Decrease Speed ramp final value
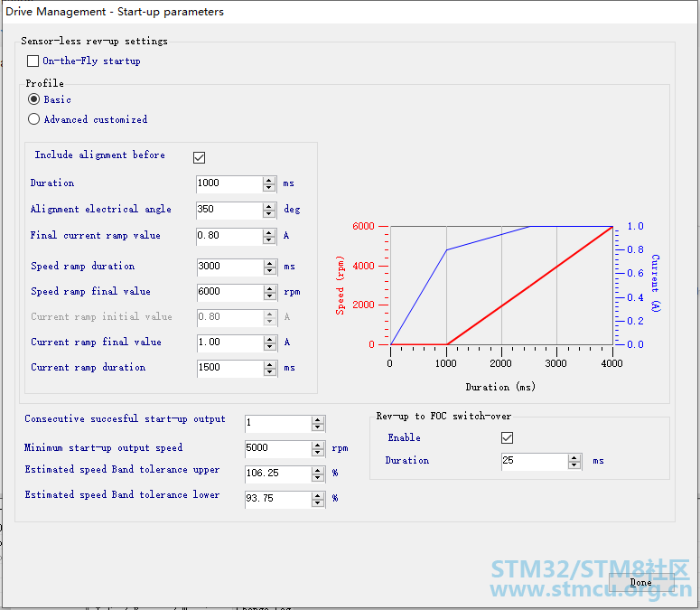 coord(270,296)
